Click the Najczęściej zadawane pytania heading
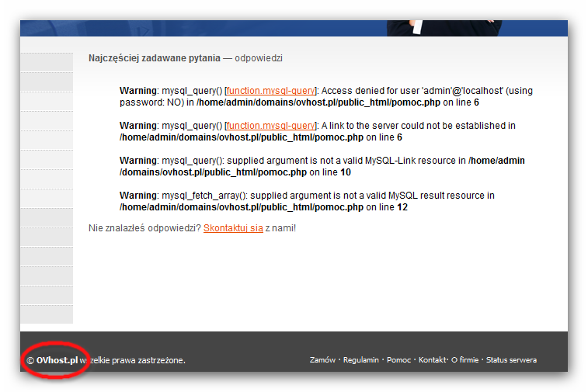The height and width of the screenshot is (392, 588). pyautogui.click(x=154, y=58)
